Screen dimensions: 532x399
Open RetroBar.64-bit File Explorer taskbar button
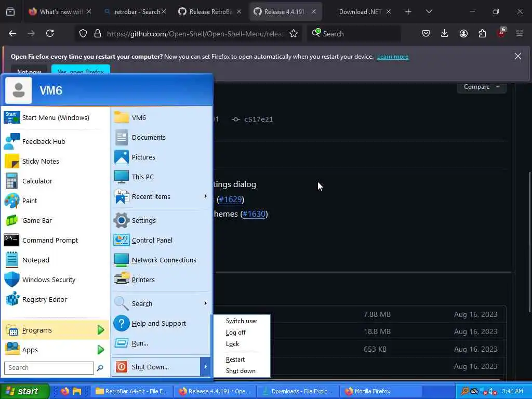tap(131, 391)
